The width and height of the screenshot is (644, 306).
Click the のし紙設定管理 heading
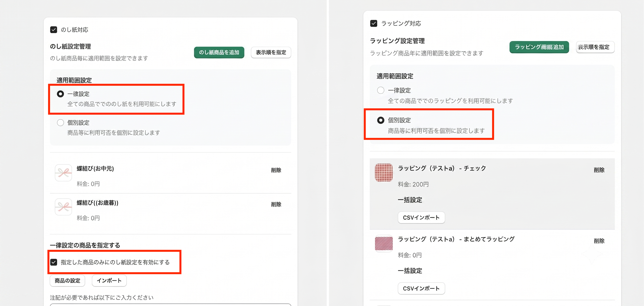(71, 47)
